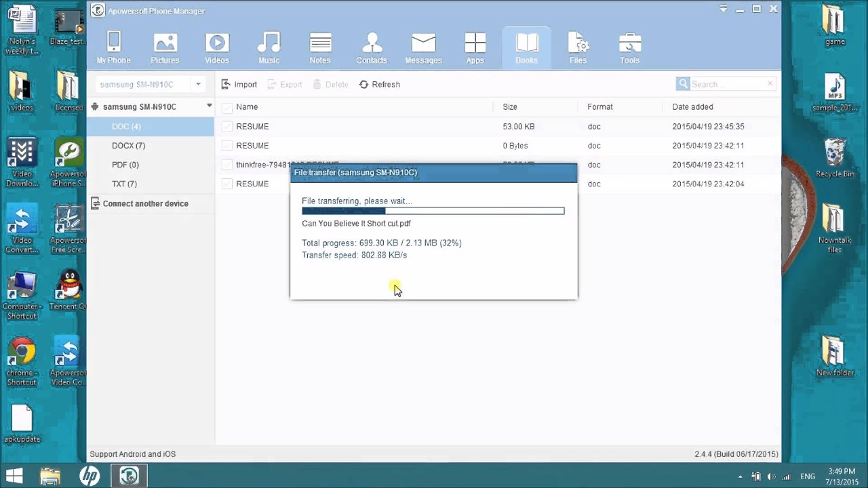
Task: Open the Tencent QQ desktop icon
Action: 68,290
